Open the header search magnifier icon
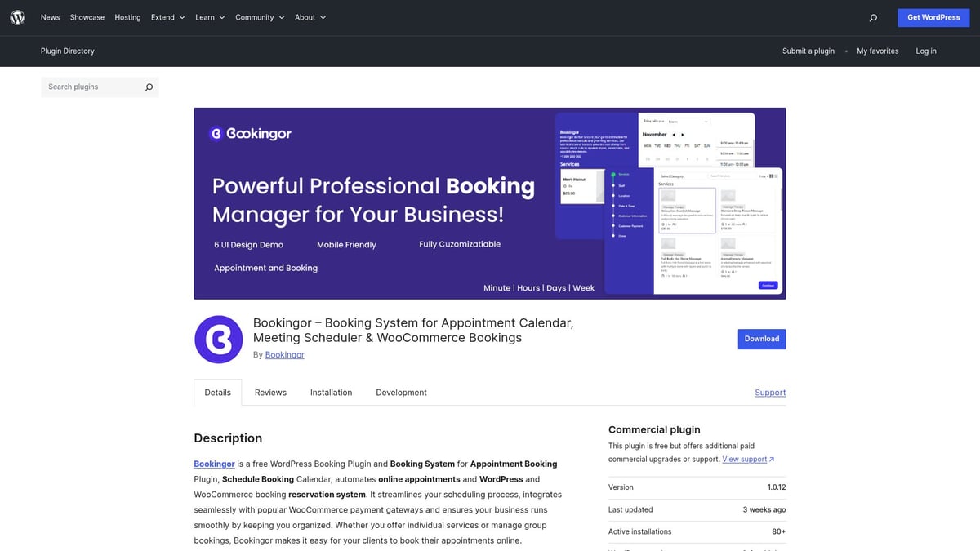This screenshot has width=980, height=551. [x=873, y=17]
